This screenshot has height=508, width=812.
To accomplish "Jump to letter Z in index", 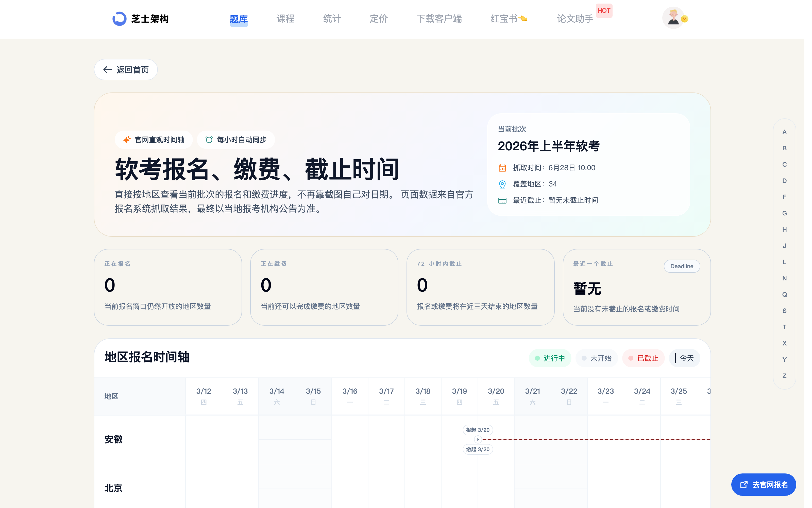I will pos(785,376).
